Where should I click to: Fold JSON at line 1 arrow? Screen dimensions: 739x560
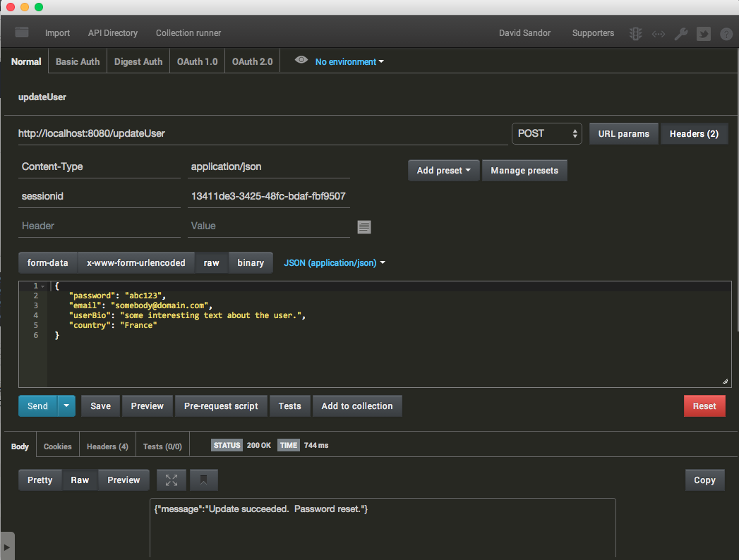43,286
